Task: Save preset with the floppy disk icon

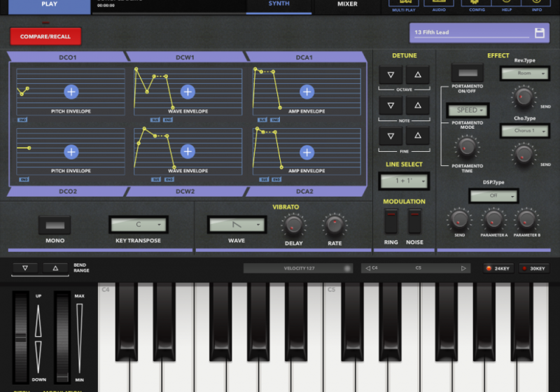Action: [540, 33]
